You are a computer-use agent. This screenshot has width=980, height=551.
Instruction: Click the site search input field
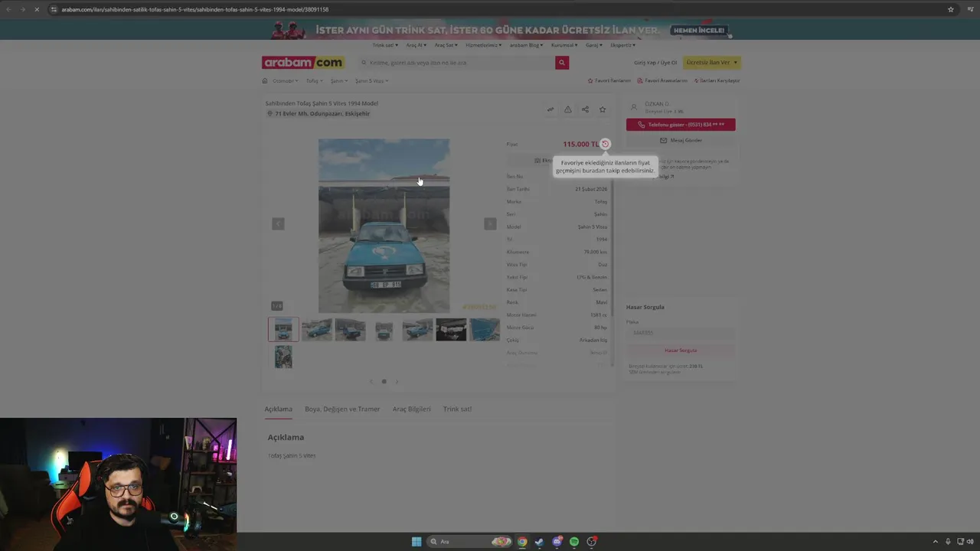[x=457, y=63]
